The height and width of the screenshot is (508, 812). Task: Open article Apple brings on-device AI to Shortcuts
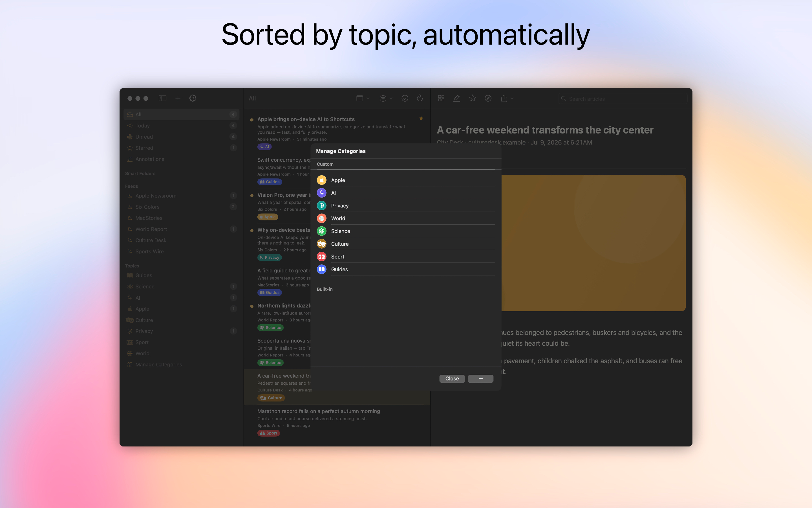(x=337, y=133)
